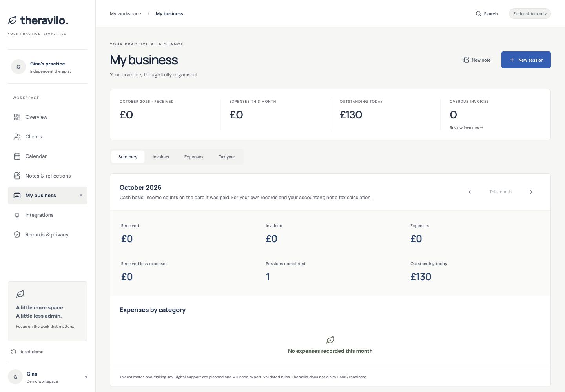Click the Records & privacy shield icon
Viewport: 565px width, 392px height.
(17, 234)
